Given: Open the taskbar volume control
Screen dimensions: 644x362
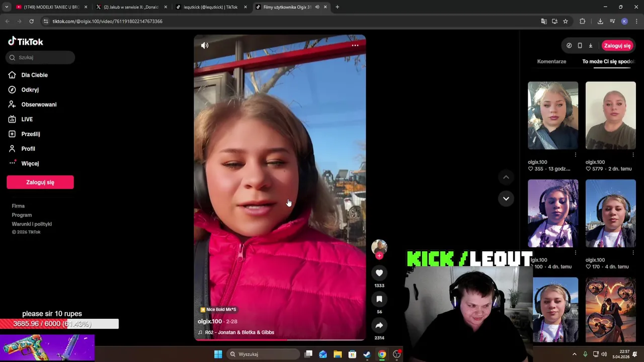Looking at the screenshot, I should click(604, 354).
